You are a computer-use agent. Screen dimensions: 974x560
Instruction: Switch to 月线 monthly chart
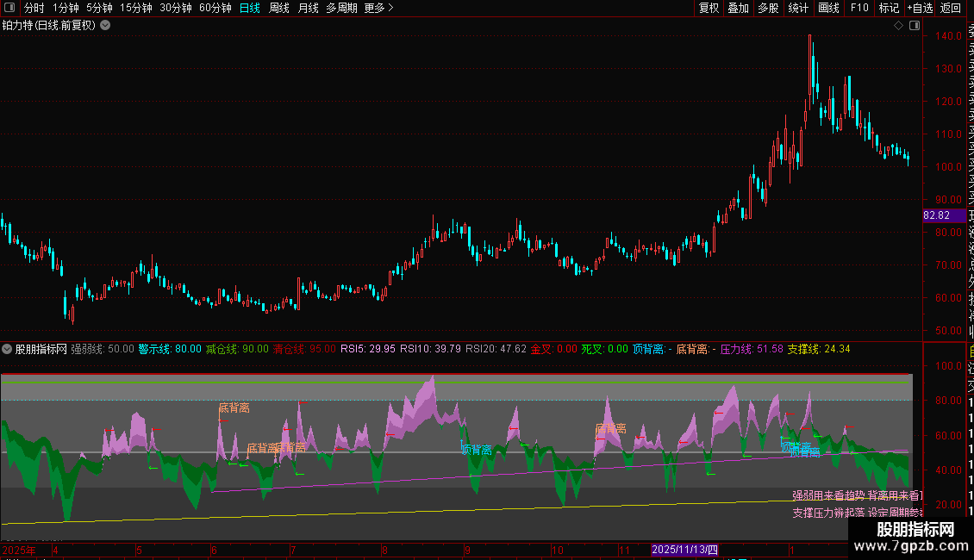pyautogui.click(x=308, y=8)
